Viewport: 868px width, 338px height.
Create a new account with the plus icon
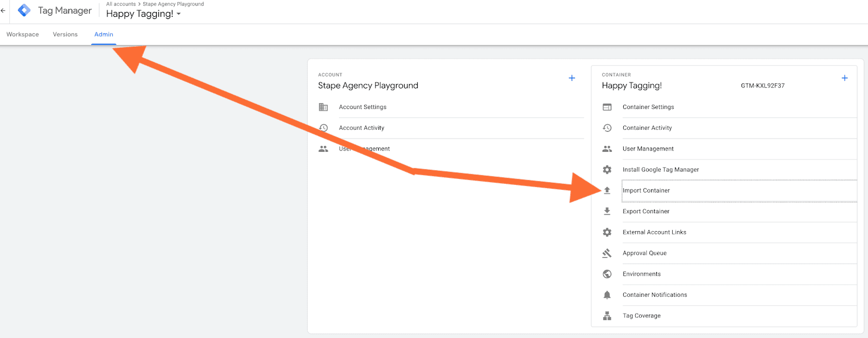coord(572,78)
